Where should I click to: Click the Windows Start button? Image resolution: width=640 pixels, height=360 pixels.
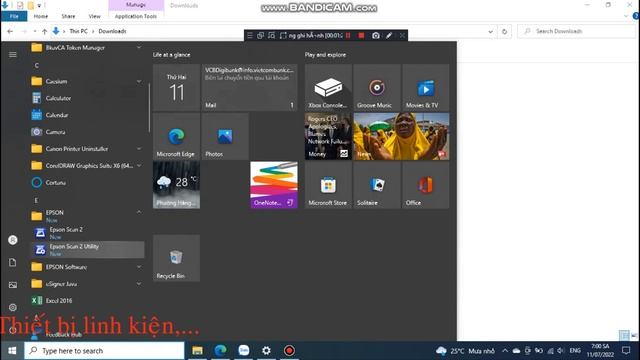pos(12,351)
